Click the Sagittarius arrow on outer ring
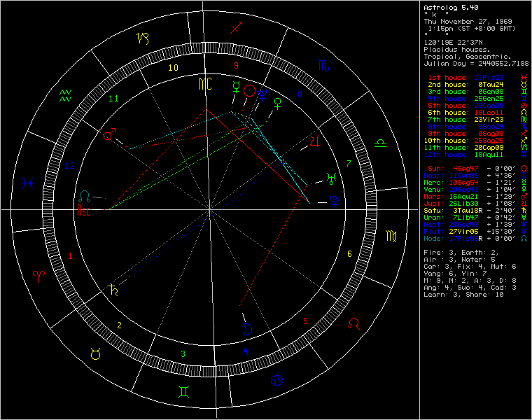The height and width of the screenshot is (420, 532). (237, 28)
